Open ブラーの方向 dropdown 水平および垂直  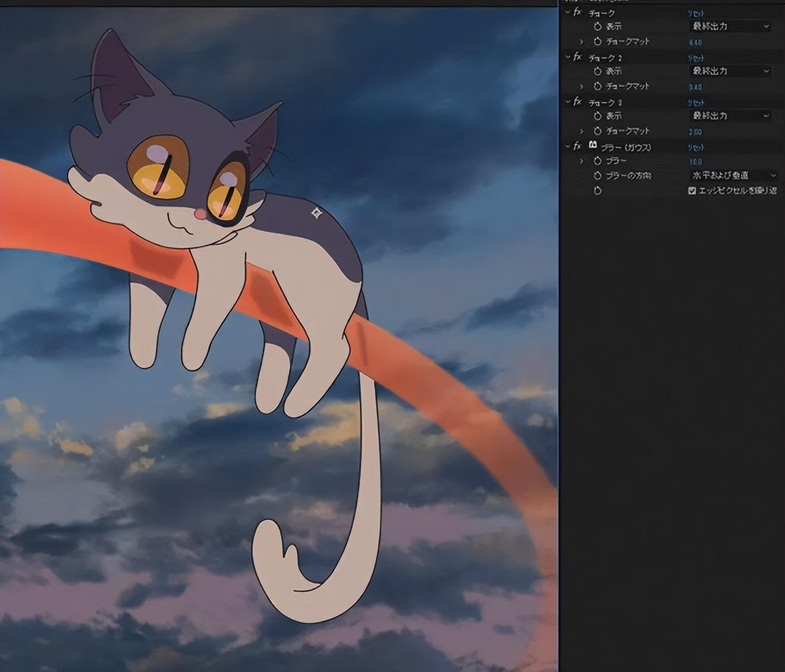(x=733, y=176)
